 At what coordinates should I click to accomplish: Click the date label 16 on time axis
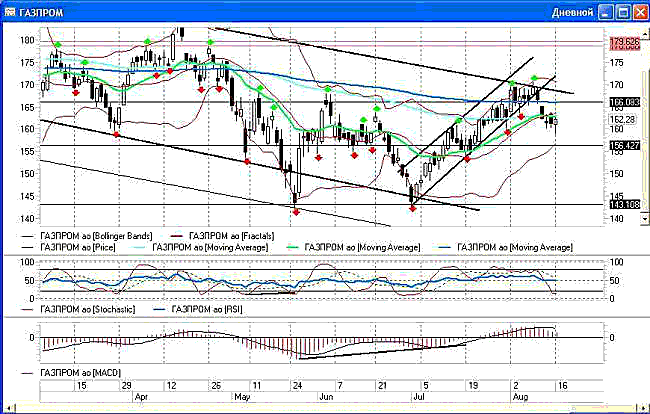pos(562,386)
